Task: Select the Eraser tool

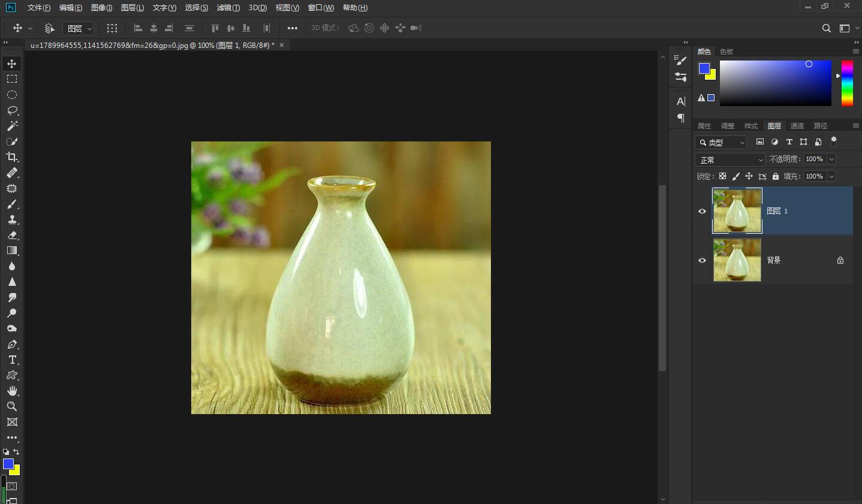Action: 12,235
